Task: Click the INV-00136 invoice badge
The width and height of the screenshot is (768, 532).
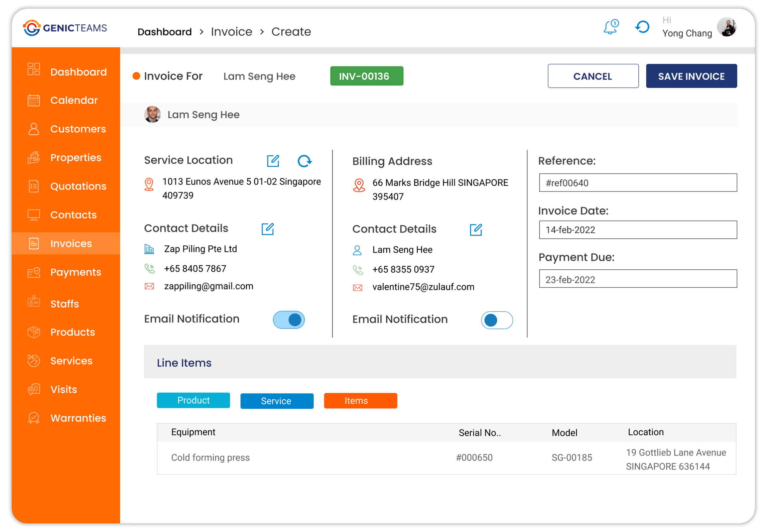Action: point(367,76)
